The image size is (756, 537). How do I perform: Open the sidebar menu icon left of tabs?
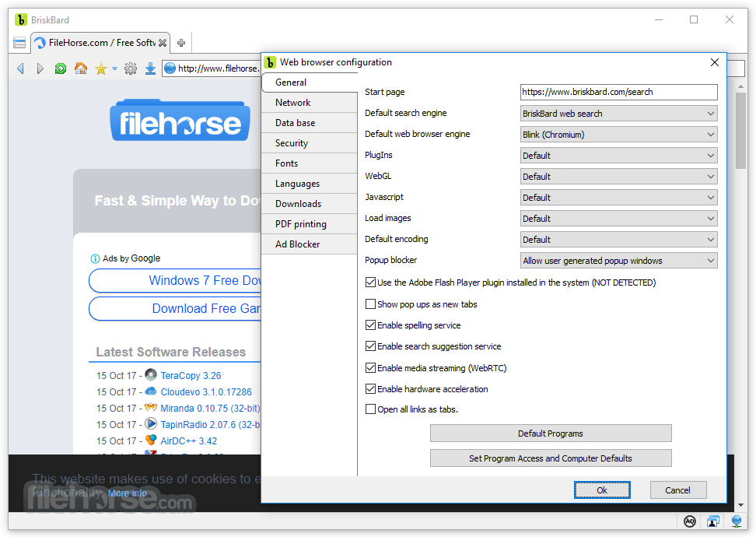tap(19, 43)
